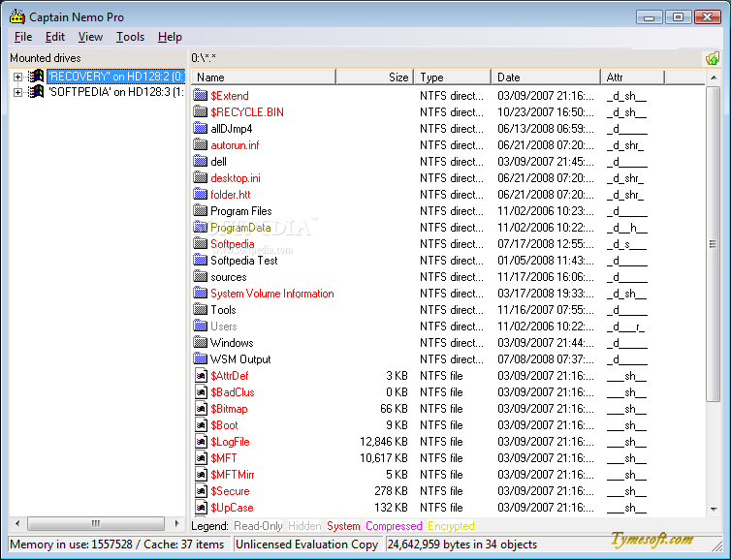The image size is (731, 560).
Task: Click the drives pane horizontal scrollbar thumb
Action: (96, 523)
